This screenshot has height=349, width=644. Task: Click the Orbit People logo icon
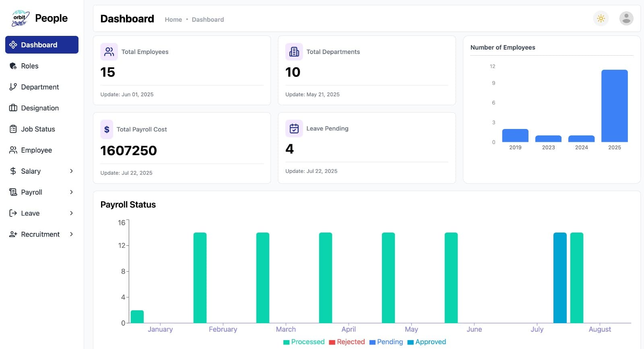coord(20,18)
